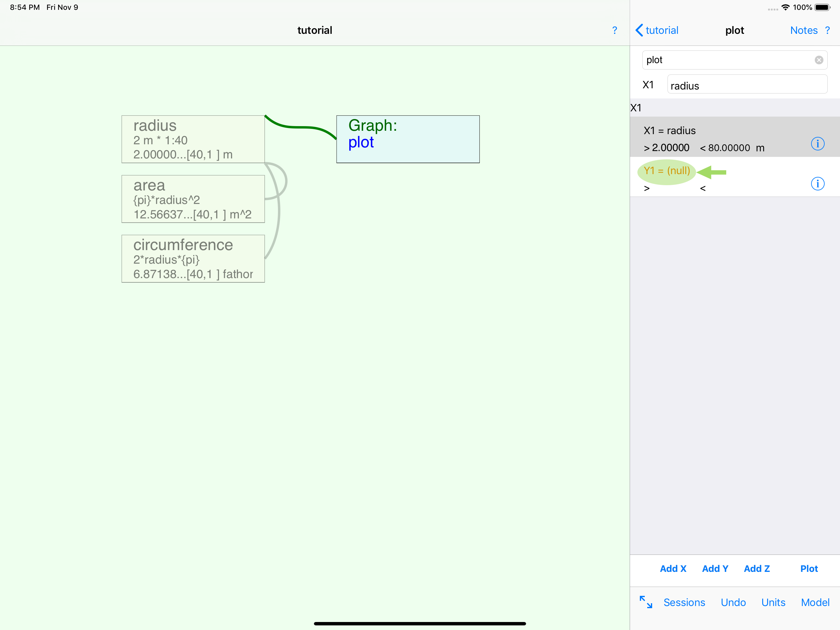The image size is (840, 630).
Task: Open info for the X1 = radius row
Action: click(x=818, y=144)
